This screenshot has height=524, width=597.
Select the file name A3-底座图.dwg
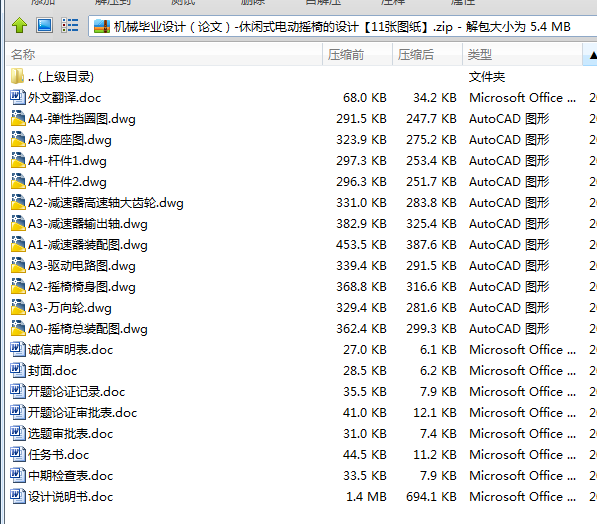pyautogui.click(x=70, y=140)
